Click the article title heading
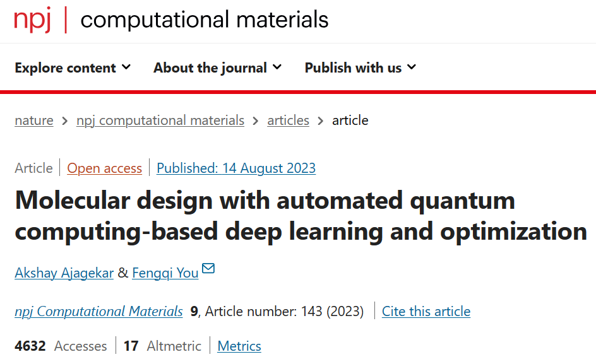This screenshot has width=596, height=364. (x=301, y=216)
